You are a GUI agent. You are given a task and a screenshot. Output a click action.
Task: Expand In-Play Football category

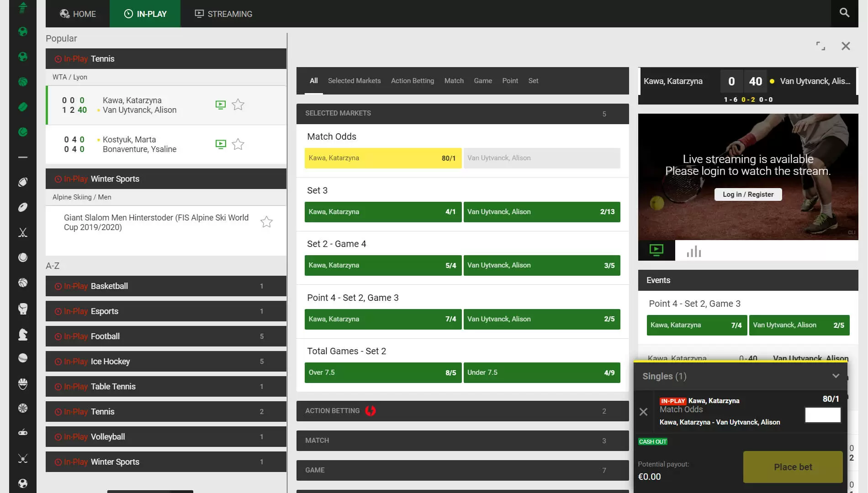(165, 336)
